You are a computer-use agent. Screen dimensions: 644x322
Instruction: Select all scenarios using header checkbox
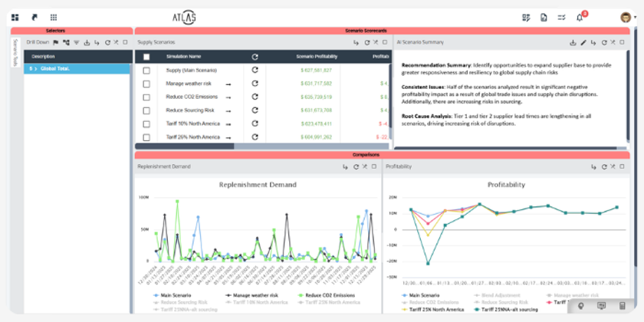(x=146, y=57)
